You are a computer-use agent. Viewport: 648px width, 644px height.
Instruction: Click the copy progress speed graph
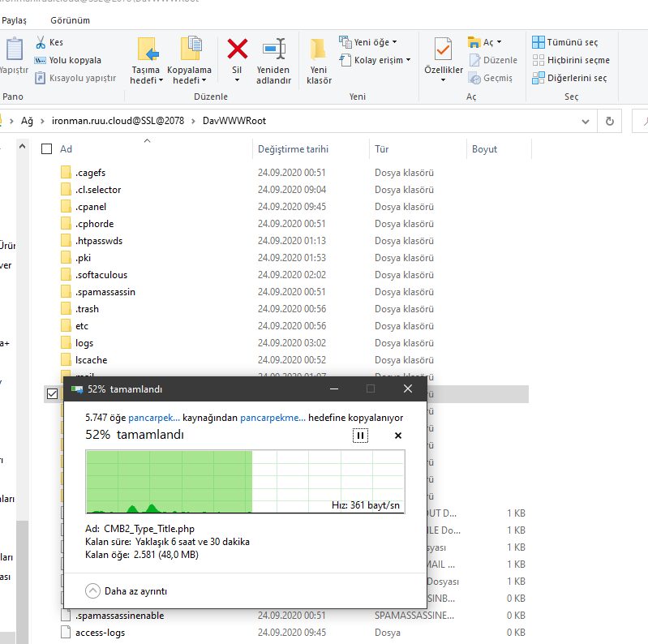pyautogui.click(x=245, y=482)
